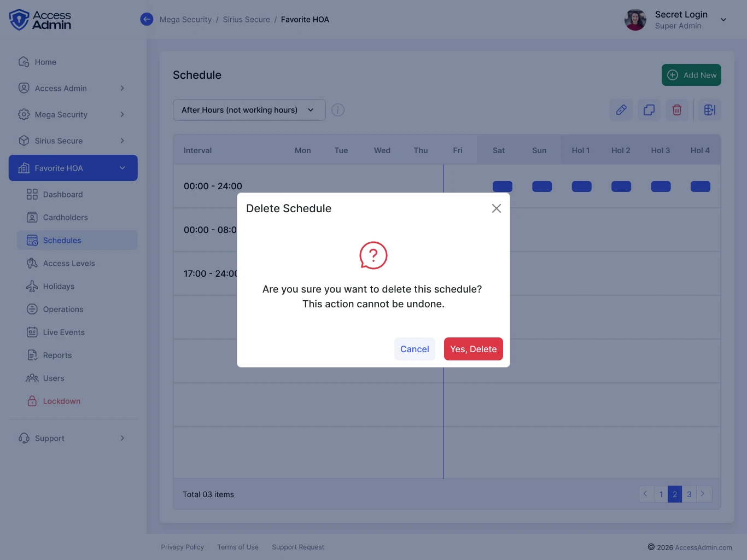
Task: Expand the Sirius Secure sidebar section
Action: pyautogui.click(x=73, y=141)
